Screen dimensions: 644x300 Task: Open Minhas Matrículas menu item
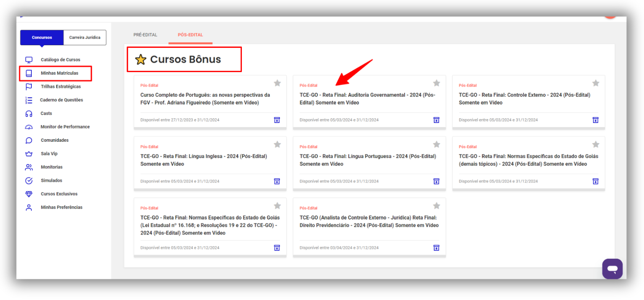59,73
